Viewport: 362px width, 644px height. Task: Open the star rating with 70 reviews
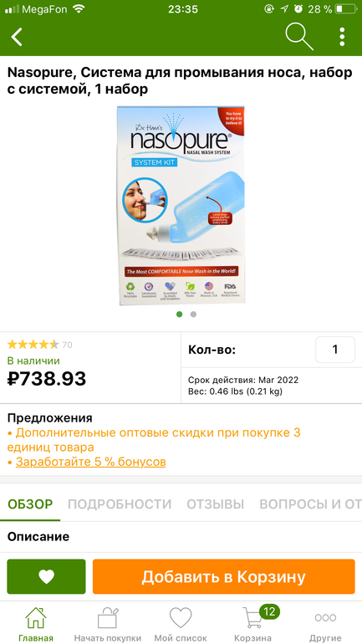(x=40, y=345)
